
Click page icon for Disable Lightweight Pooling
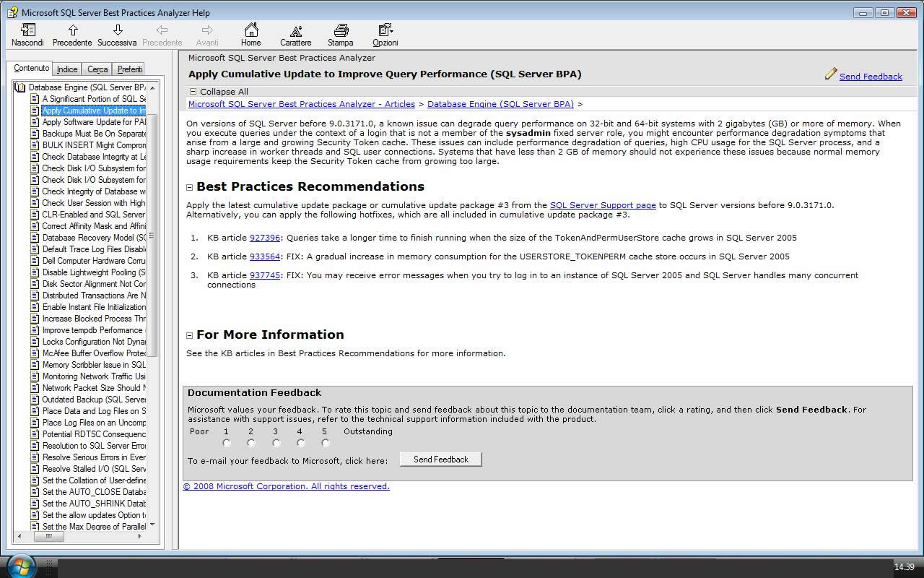35,272
